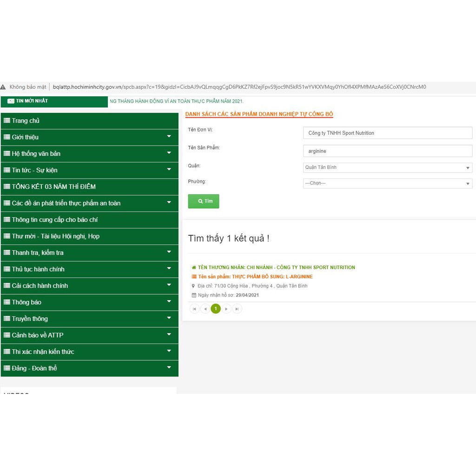
Task: Go to previous results page
Action: pyautogui.click(x=205, y=309)
